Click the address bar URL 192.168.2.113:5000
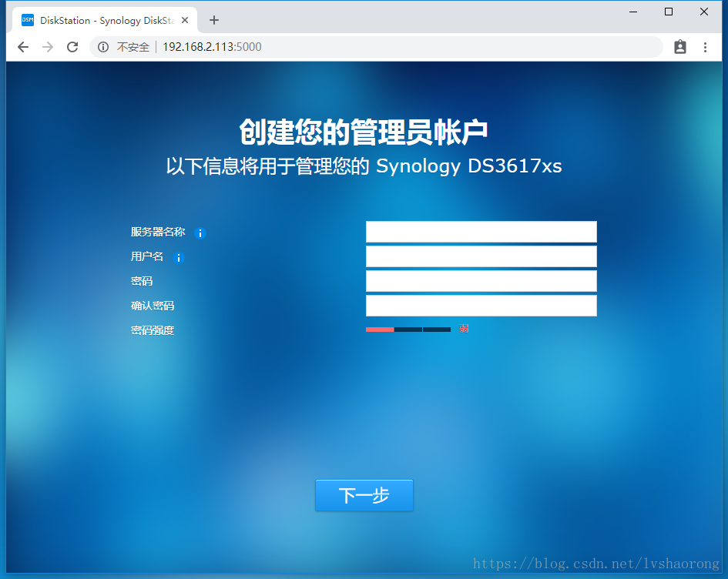728x579 pixels. pyautogui.click(x=212, y=47)
